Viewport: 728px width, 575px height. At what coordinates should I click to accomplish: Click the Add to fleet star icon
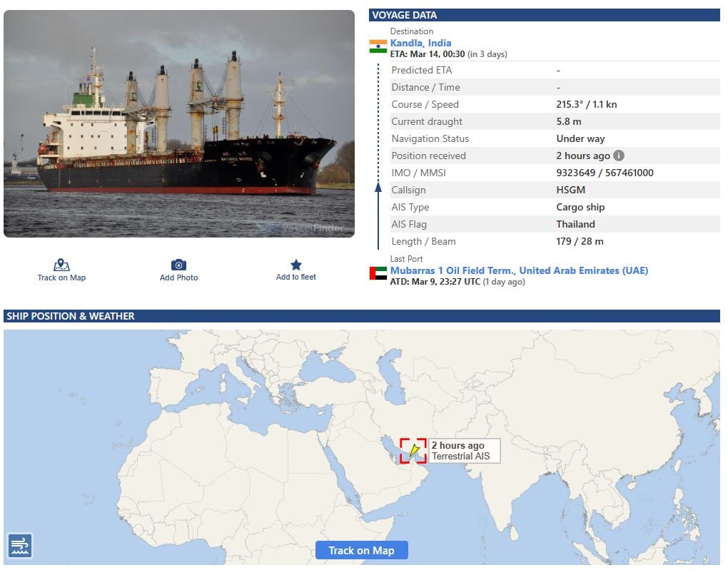[296, 265]
